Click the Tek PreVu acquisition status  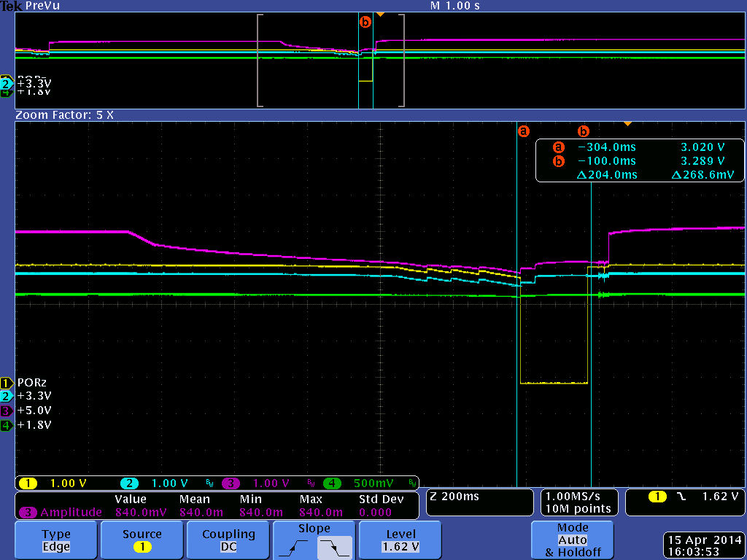[x=30, y=6]
